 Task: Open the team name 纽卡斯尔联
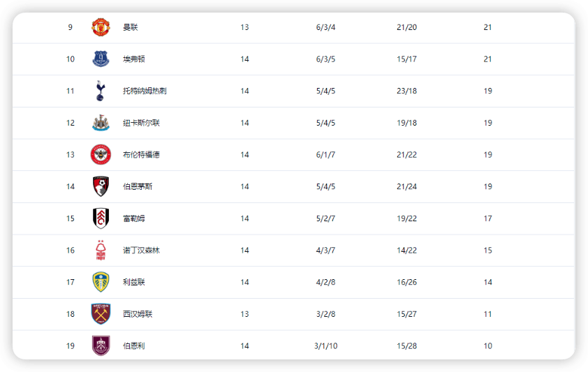click(141, 123)
